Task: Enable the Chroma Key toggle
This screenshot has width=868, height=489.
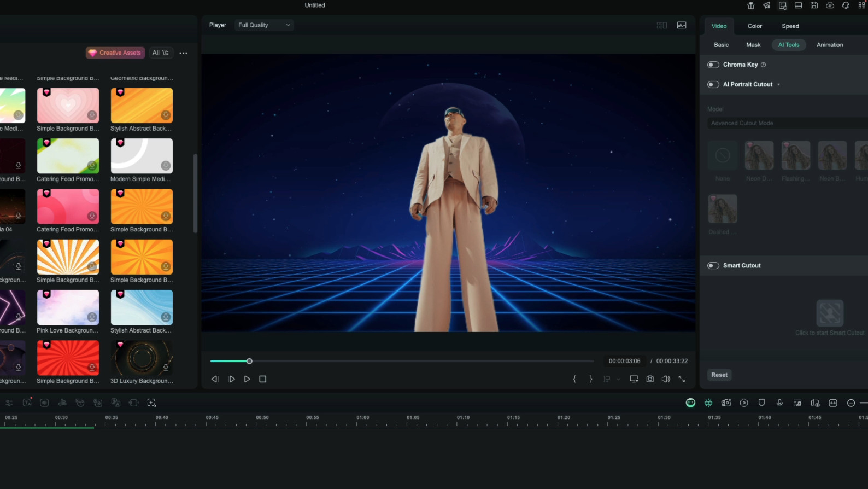Action: (713, 65)
